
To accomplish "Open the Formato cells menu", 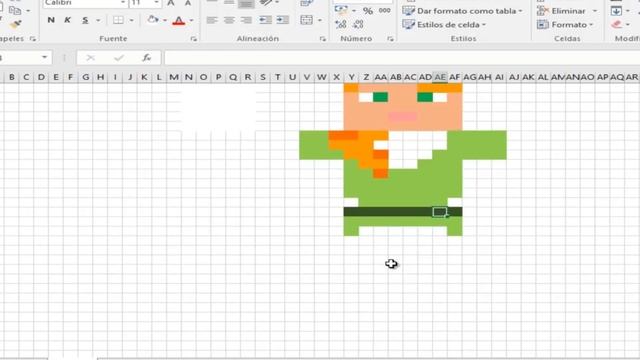I will [565, 25].
